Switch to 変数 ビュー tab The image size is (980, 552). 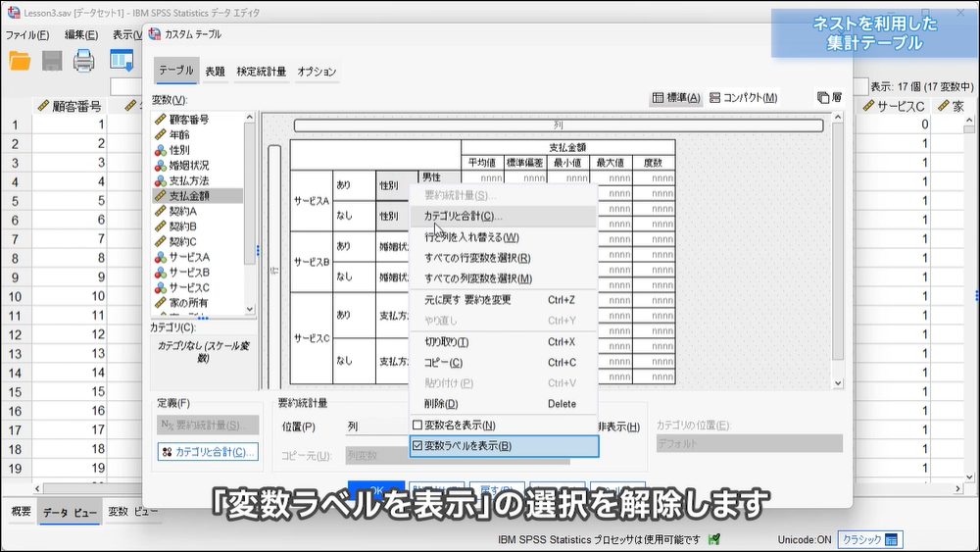click(x=133, y=512)
